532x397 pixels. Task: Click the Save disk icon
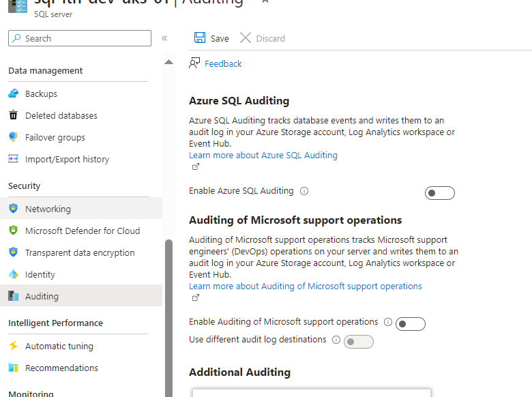click(199, 38)
